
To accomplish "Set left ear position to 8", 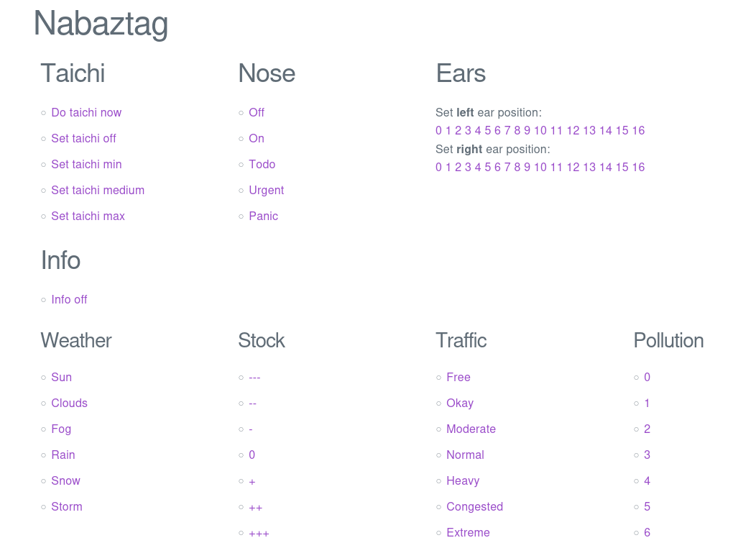I will click(x=517, y=130).
